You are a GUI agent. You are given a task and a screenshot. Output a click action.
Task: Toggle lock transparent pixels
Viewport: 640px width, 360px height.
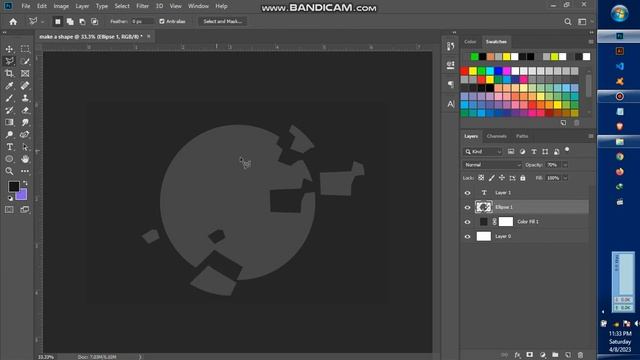point(481,178)
